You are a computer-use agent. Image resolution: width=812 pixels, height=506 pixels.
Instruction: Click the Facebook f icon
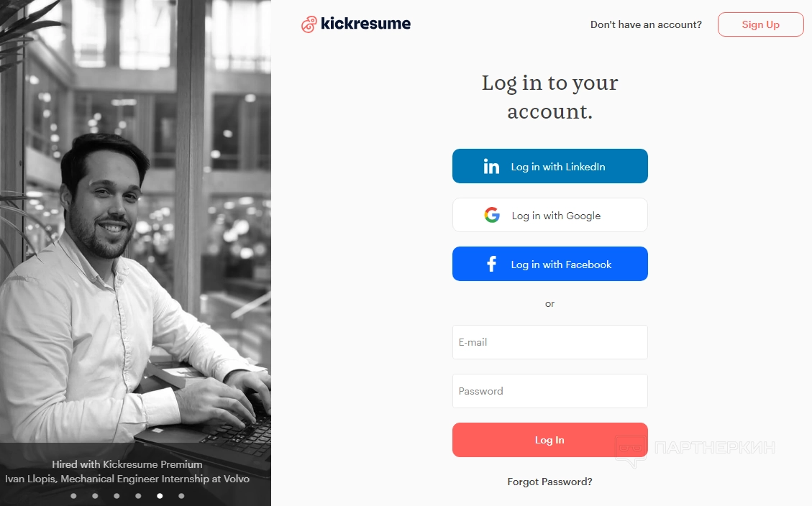[492, 264]
